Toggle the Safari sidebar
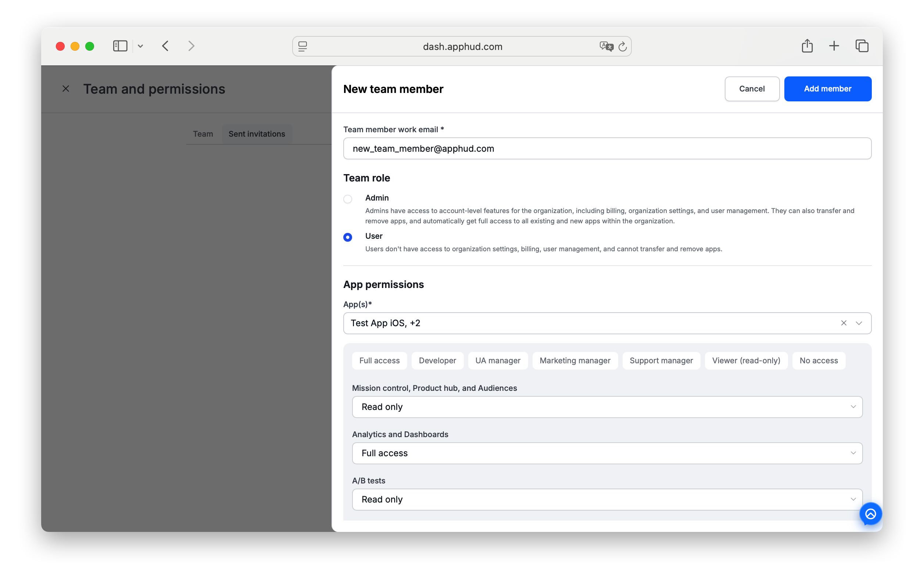924x587 pixels. point(120,46)
